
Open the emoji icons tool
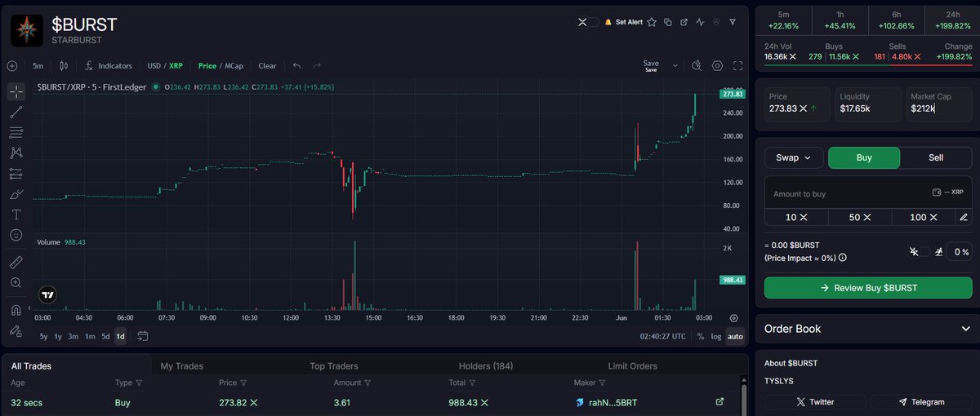tap(16, 235)
